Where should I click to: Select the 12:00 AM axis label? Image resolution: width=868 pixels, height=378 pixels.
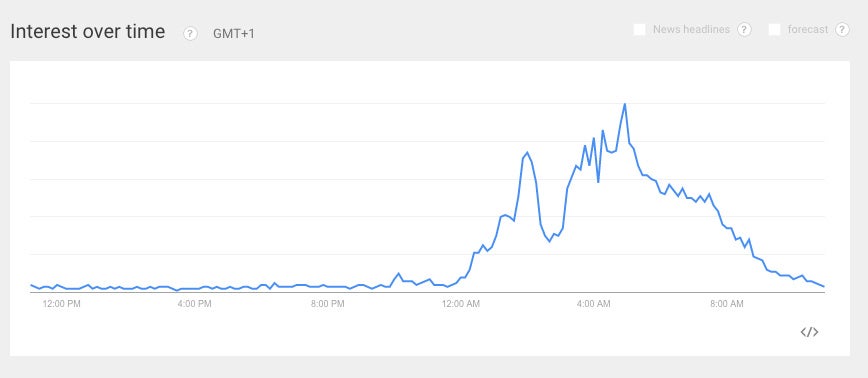461,304
